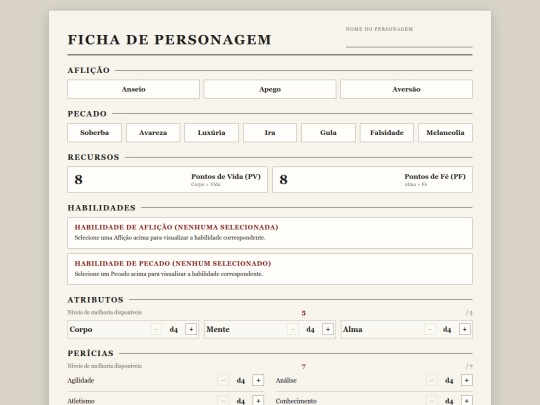Choose the Soberba sin
This screenshot has width=540, height=405.
coord(94,133)
